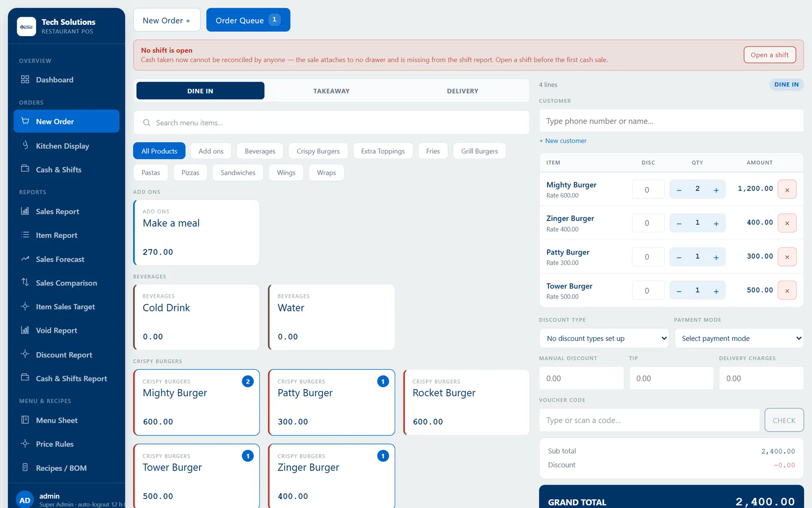Open Sales Comparison arrows icon
812x508 pixels.
pyautogui.click(x=25, y=282)
